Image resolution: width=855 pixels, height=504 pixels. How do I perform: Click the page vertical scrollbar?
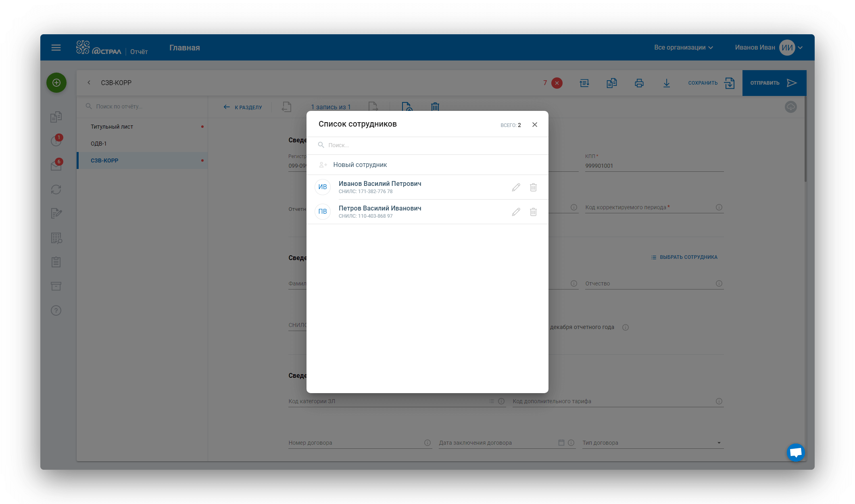[805, 139]
